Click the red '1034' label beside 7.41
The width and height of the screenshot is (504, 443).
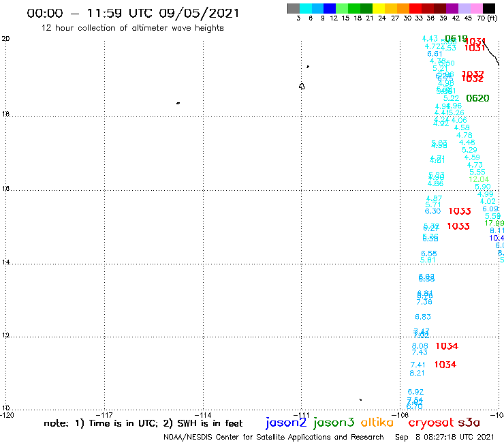(x=445, y=365)
